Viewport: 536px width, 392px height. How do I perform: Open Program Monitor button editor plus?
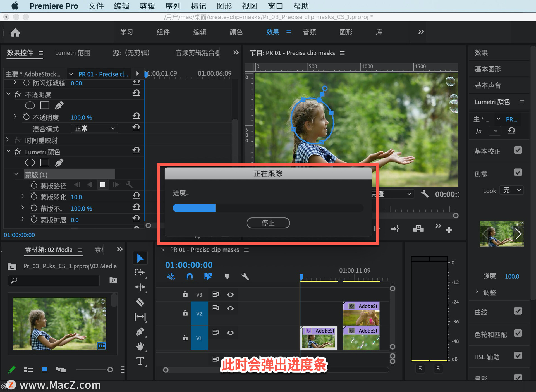pos(449,230)
